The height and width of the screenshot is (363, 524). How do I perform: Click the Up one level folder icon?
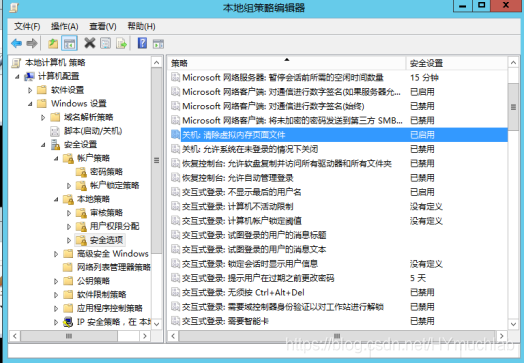[53, 43]
